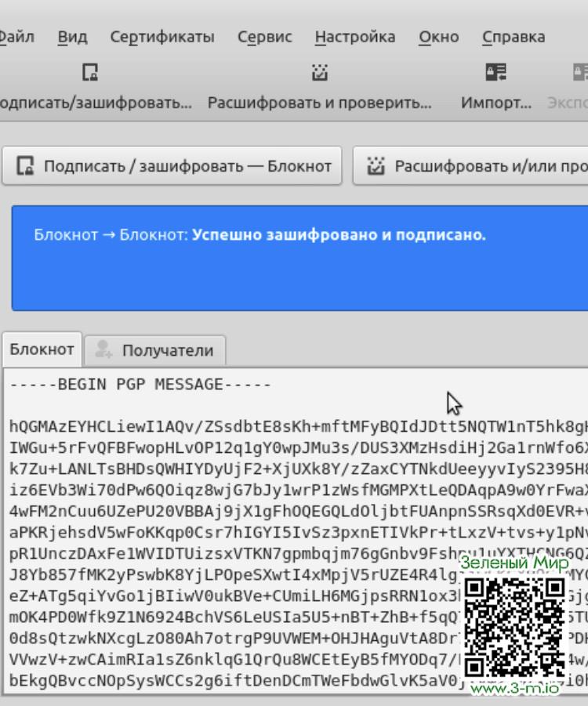Click the blue 'Успешно зашифровано и подписано' banner
This screenshot has width=588, height=706.
298,259
